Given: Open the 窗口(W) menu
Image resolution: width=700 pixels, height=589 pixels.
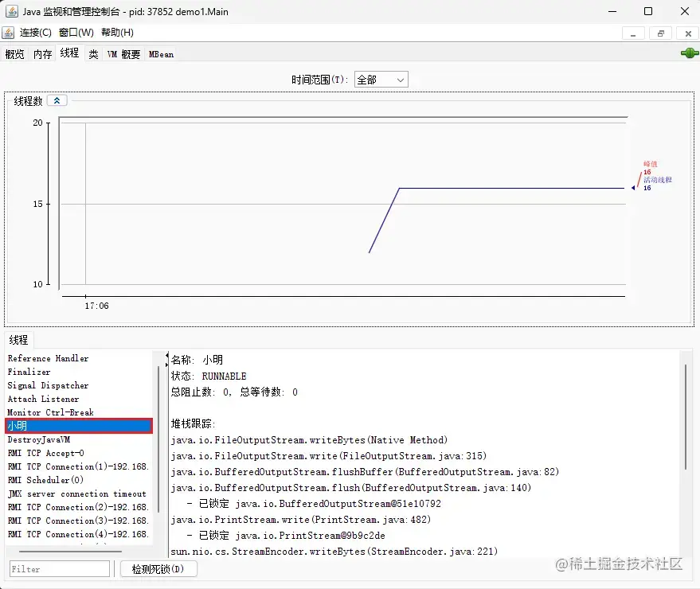Looking at the screenshot, I should [76, 33].
